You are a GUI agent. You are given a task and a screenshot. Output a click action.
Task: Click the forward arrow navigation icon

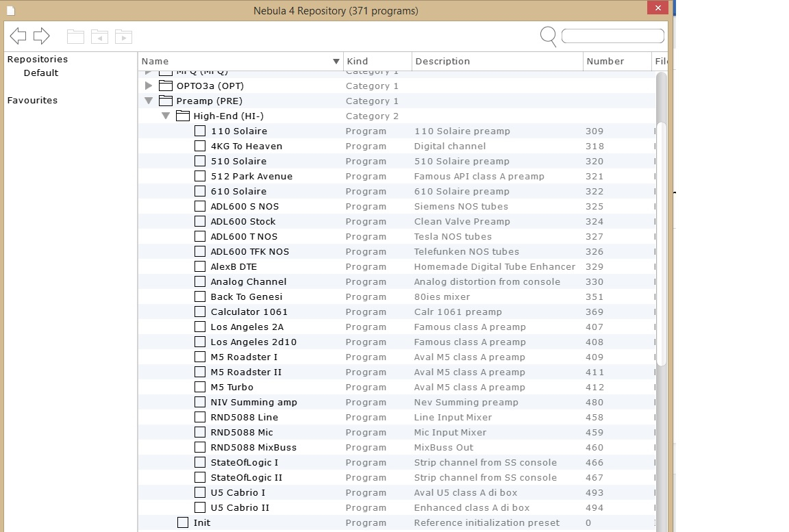coord(42,36)
